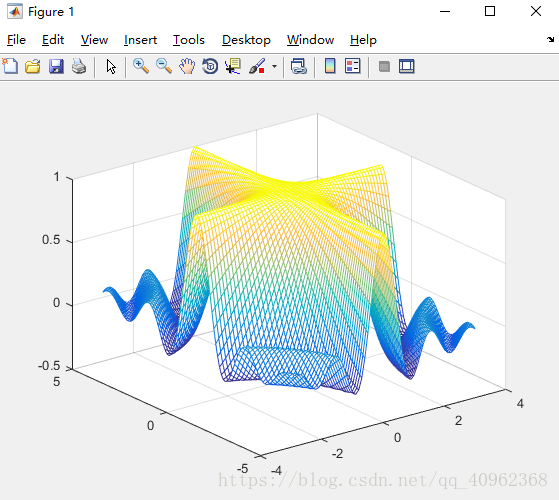Click the Hide Plot Tools icon

(384, 66)
